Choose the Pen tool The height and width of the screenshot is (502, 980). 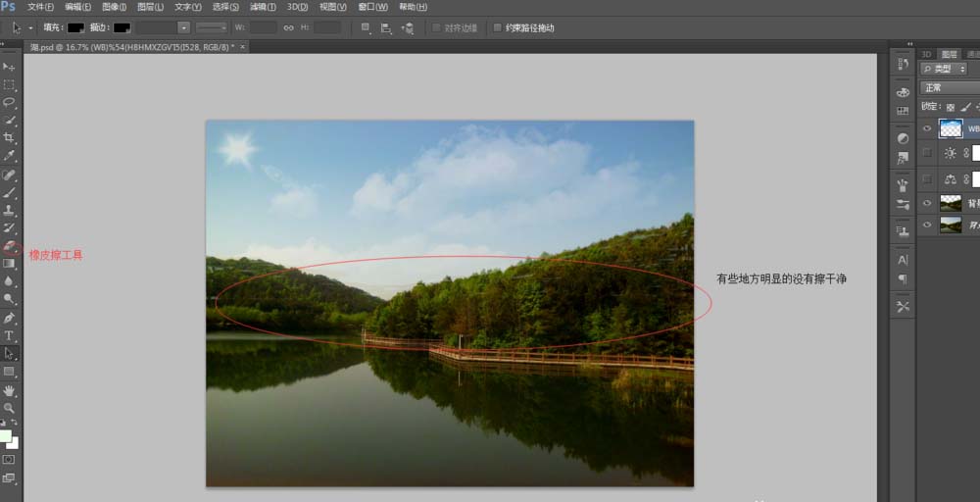[9, 319]
